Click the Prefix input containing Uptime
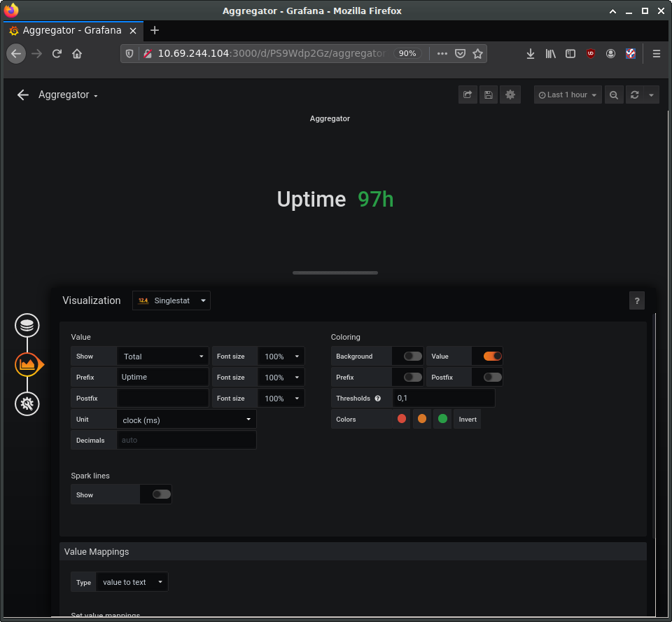This screenshot has width=672, height=622. [163, 377]
